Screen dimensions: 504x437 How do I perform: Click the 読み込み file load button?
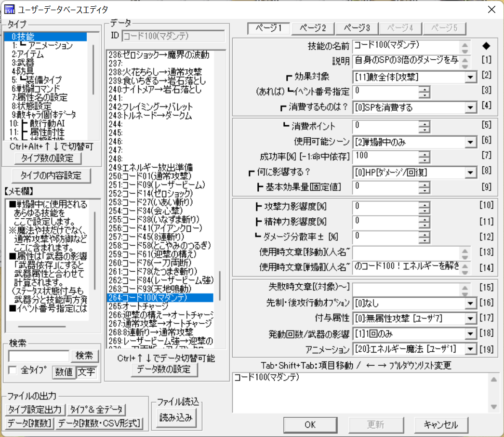176,417
